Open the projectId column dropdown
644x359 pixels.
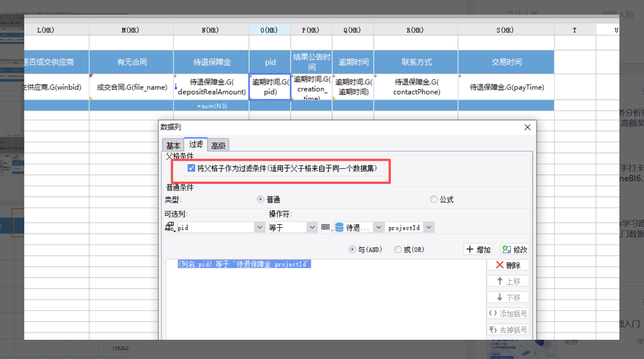click(429, 227)
